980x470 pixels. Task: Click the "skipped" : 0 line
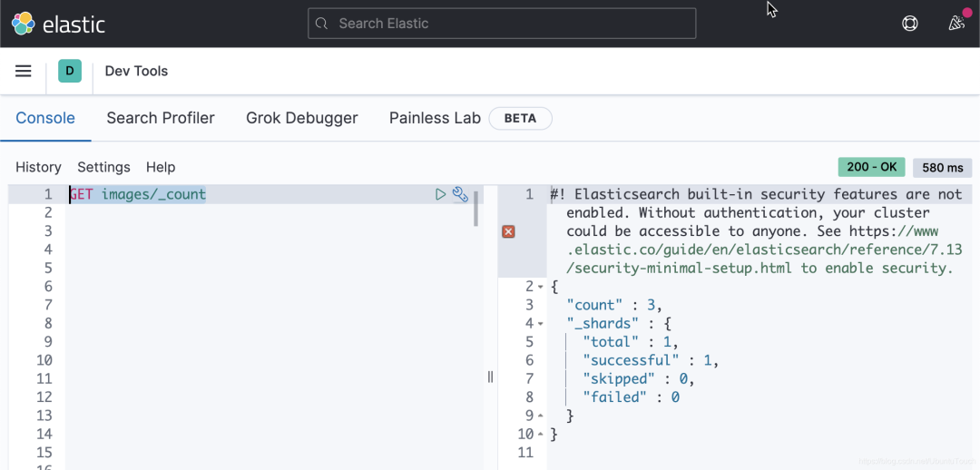coord(638,378)
